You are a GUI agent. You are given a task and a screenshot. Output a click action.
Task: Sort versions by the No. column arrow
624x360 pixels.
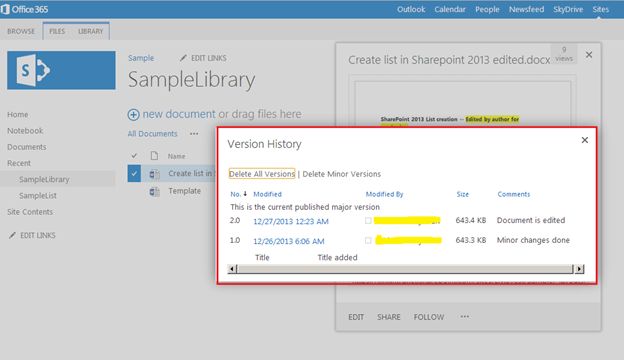click(x=245, y=194)
